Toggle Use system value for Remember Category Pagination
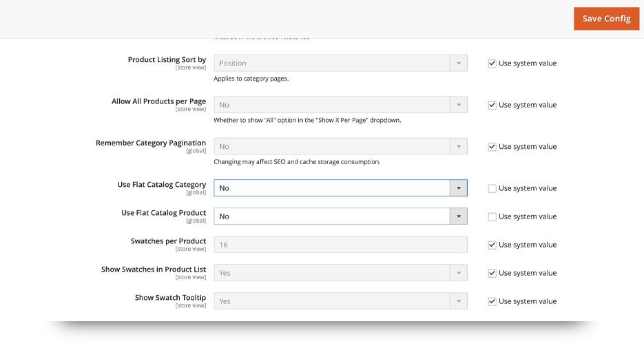The image size is (644, 344). pos(492,147)
